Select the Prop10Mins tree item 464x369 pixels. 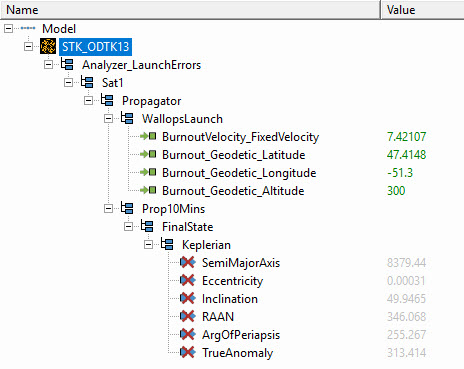(x=174, y=209)
